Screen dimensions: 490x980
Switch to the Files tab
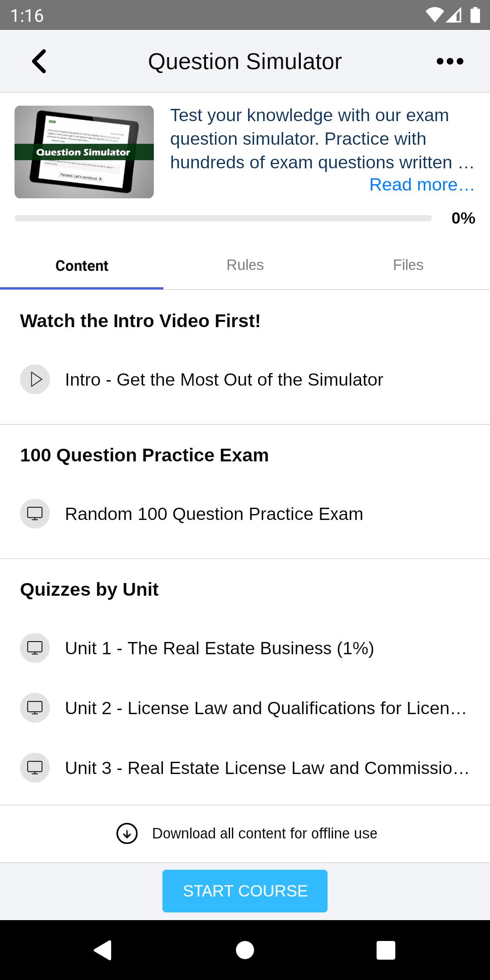click(408, 265)
